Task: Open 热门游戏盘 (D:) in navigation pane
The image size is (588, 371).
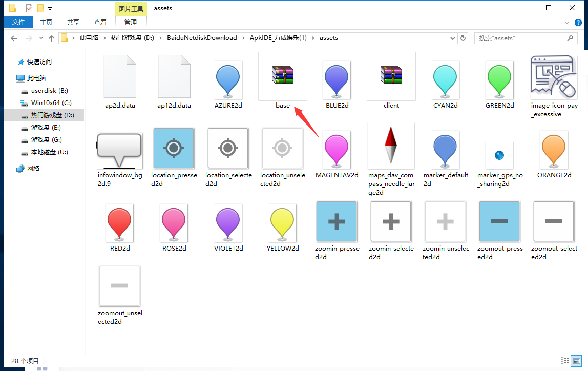Action: point(52,115)
